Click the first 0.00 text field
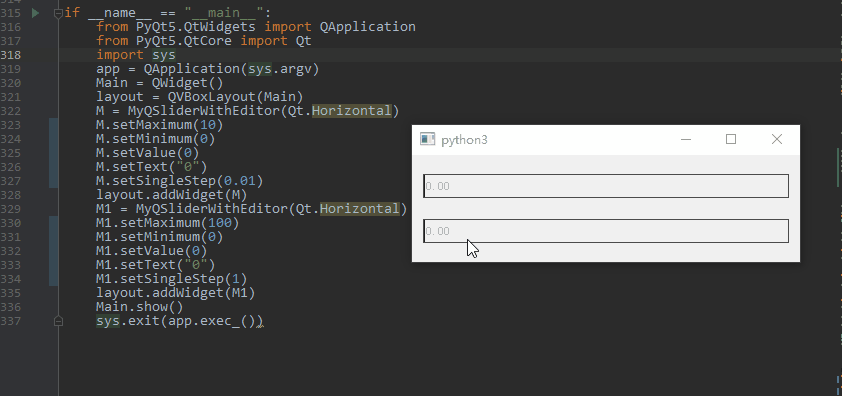The height and width of the screenshot is (396, 842). pos(606,186)
